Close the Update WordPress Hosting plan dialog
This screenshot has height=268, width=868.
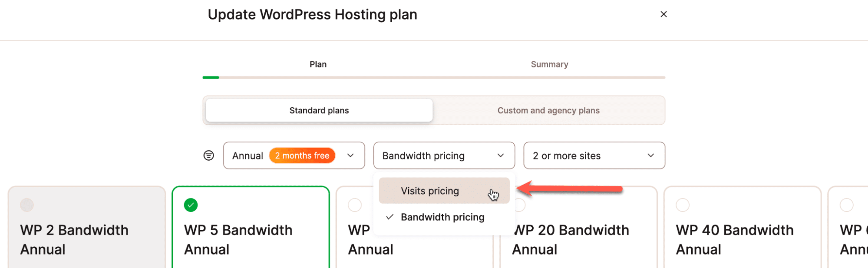pos(663,14)
